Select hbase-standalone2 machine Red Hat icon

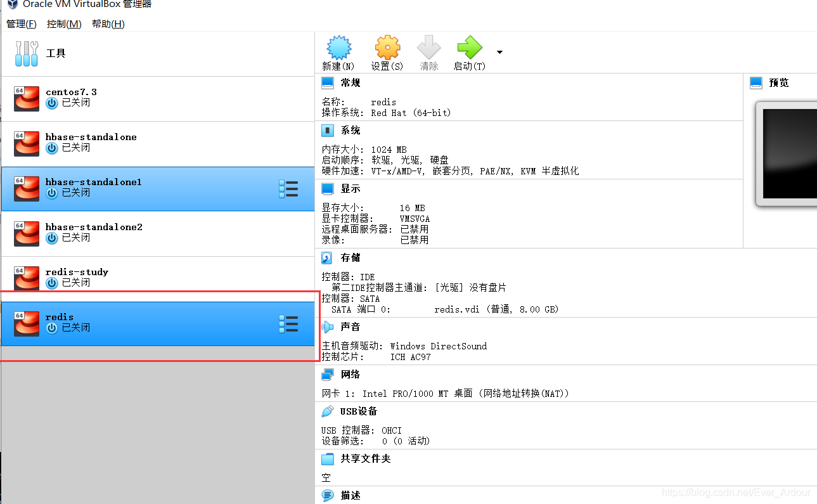[27, 233]
